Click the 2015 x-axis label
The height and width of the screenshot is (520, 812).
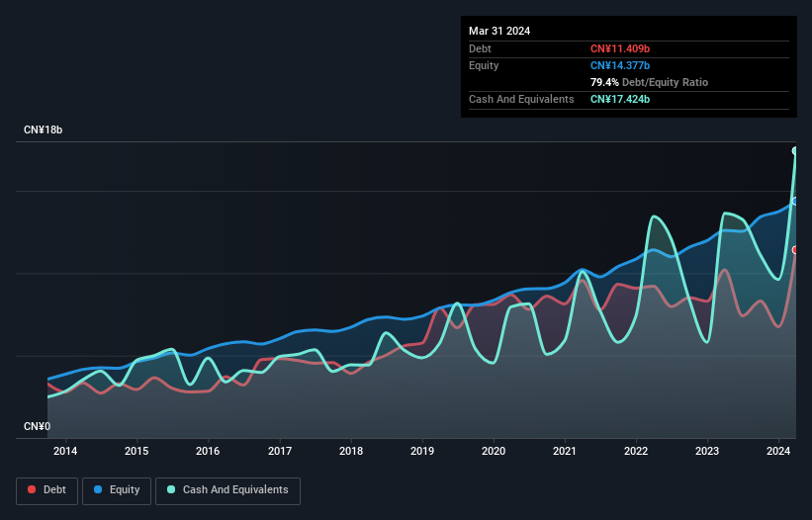point(136,451)
